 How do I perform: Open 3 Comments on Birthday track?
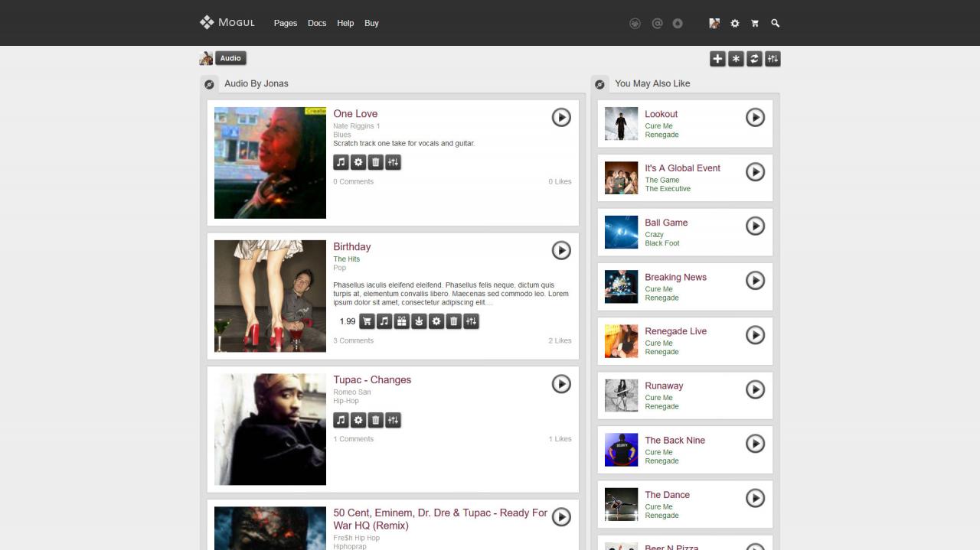(x=353, y=340)
